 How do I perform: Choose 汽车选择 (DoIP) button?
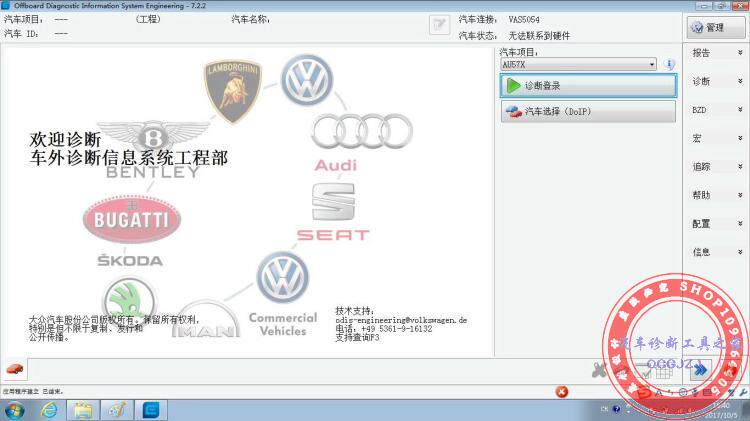(588, 111)
